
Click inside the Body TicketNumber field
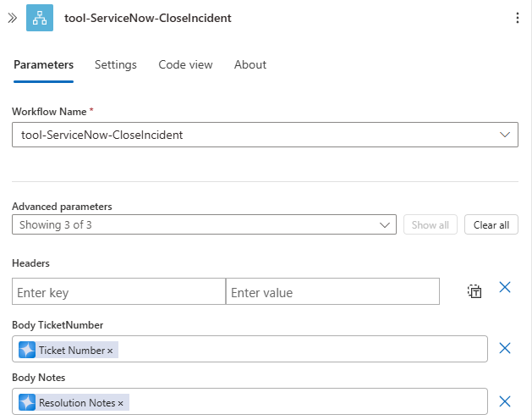click(250, 349)
